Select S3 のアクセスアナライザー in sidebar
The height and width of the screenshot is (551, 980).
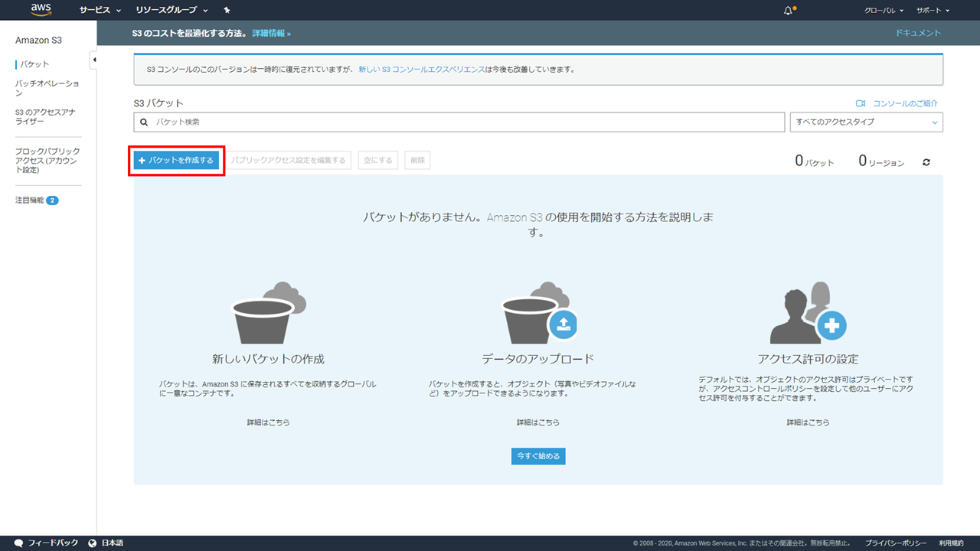[x=45, y=116]
